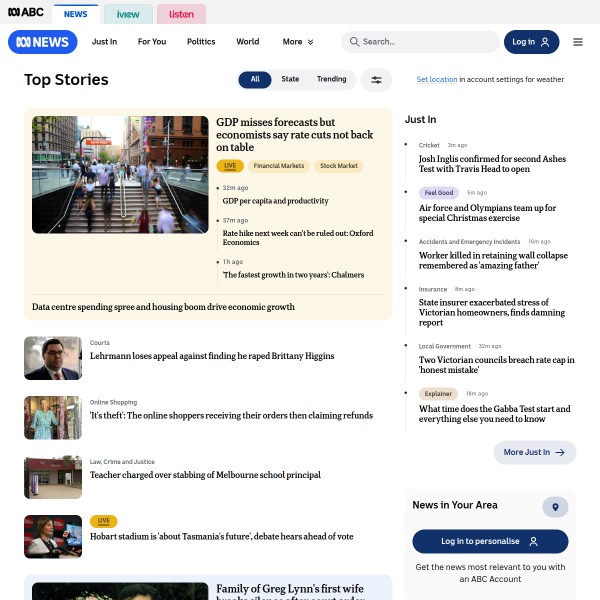
Task: Select the All filter toggle
Action: coord(255,79)
